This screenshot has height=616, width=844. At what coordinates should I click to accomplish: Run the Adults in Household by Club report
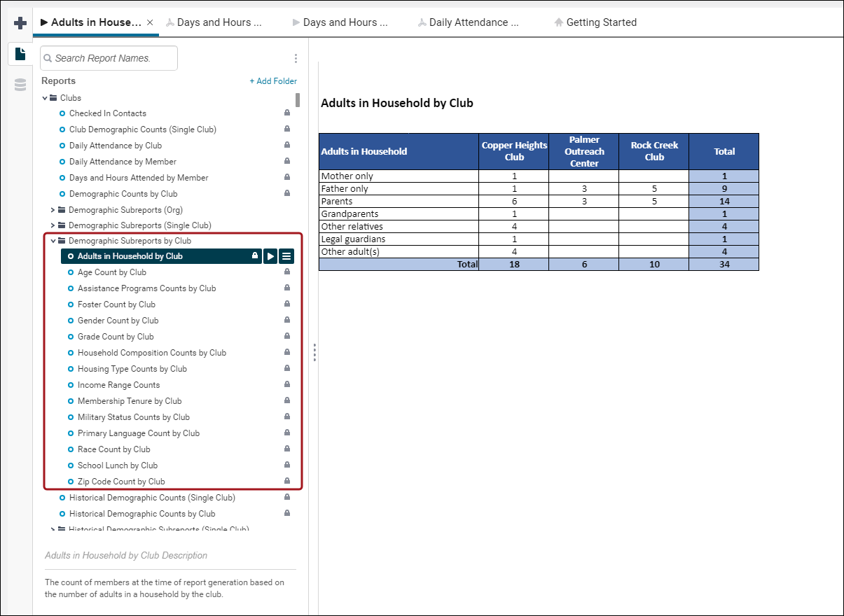tap(270, 256)
